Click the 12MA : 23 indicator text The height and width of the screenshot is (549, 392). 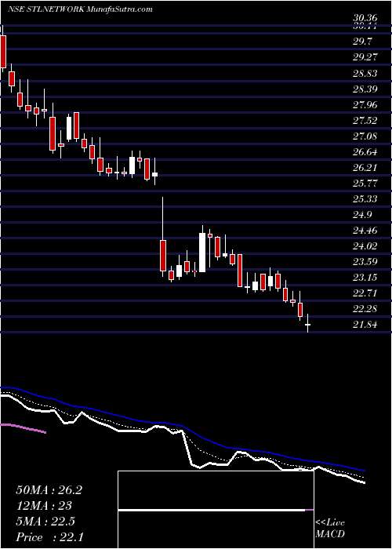point(44,506)
